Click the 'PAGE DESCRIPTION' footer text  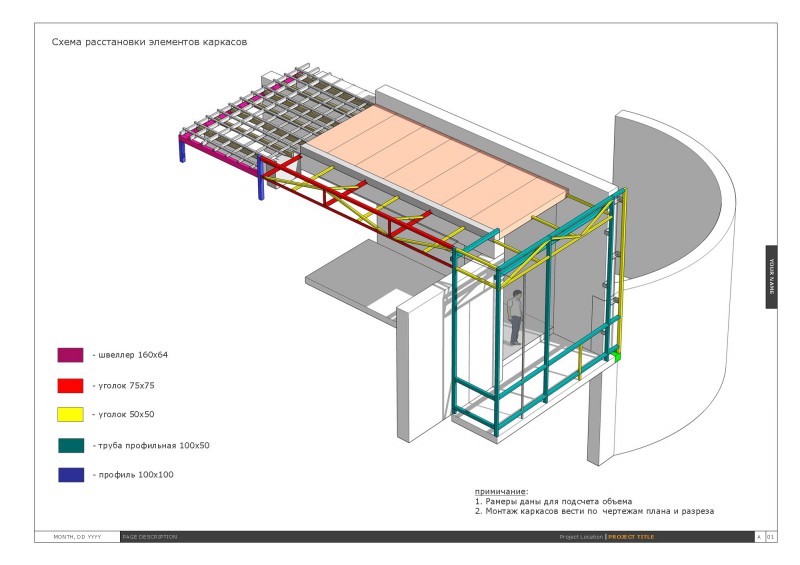point(150,537)
